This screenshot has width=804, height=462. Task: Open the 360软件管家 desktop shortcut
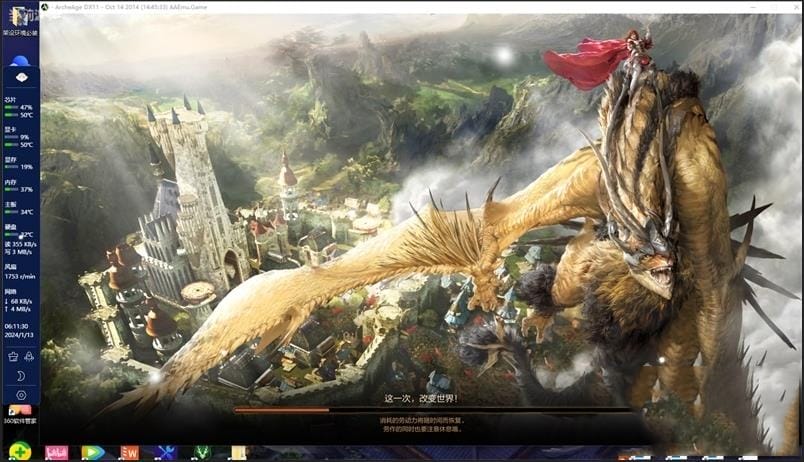20,413
